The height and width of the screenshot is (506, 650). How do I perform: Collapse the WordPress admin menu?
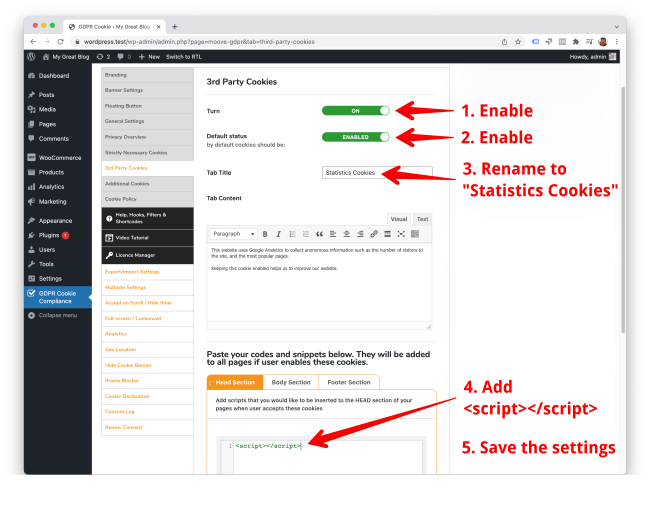click(x=58, y=315)
